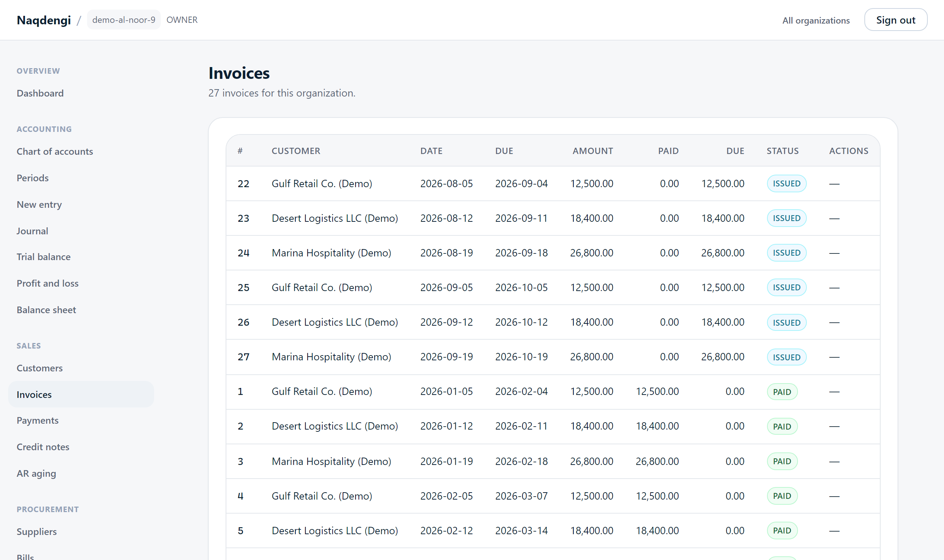The height and width of the screenshot is (560, 944).
Task: Click invoice number 27
Action: coord(243,357)
